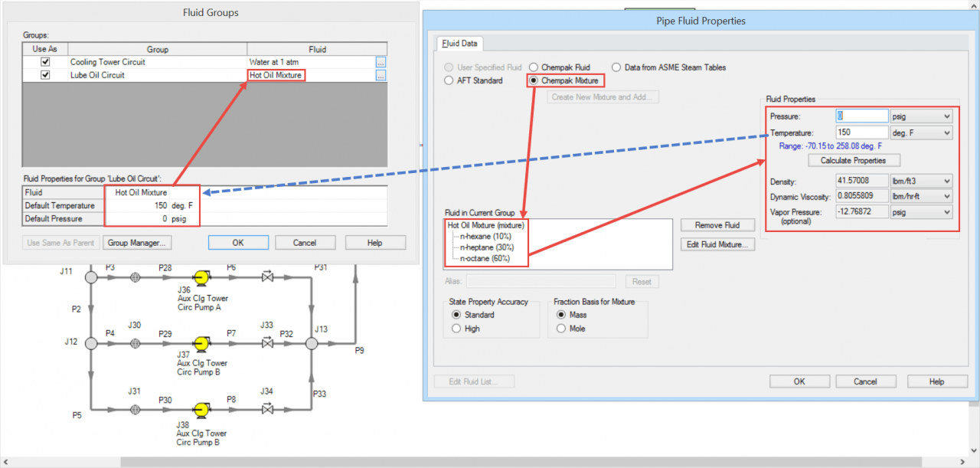Choose Mass fraction basis for mixture
The image size is (980, 468).
pyautogui.click(x=562, y=315)
